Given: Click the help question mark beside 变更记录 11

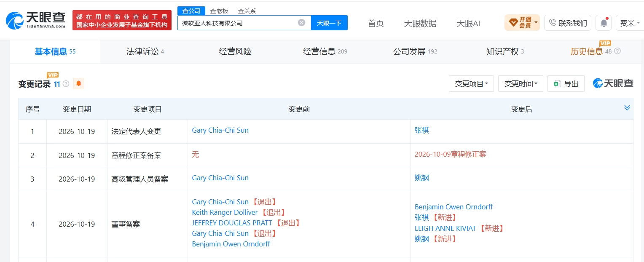Looking at the screenshot, I should [66, 84].
